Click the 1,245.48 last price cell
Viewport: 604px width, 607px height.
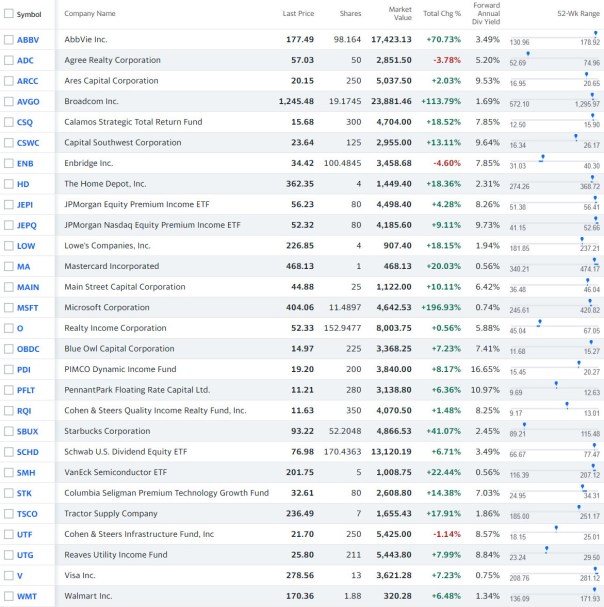pos(296,101)
